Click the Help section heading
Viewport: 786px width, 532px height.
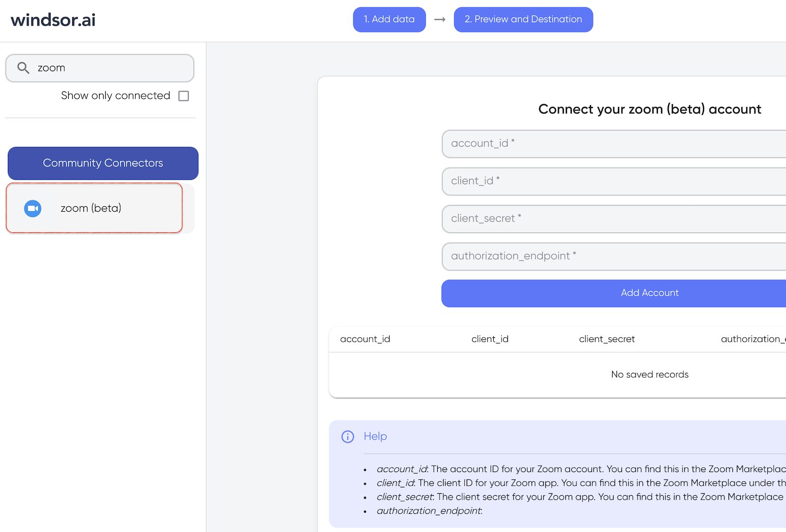pyautogui.click(x=375, y=436)
